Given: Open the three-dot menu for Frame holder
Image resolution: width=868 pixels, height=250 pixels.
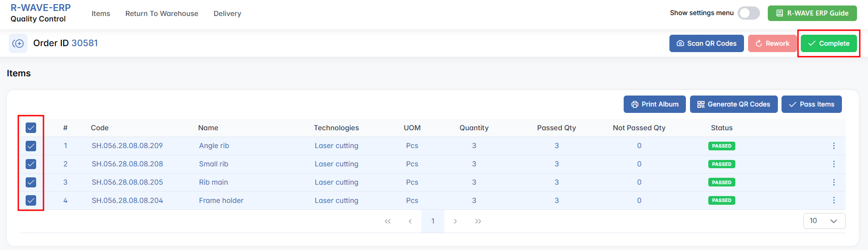Looking at the screenshot, I should click(x=834, y=200).
